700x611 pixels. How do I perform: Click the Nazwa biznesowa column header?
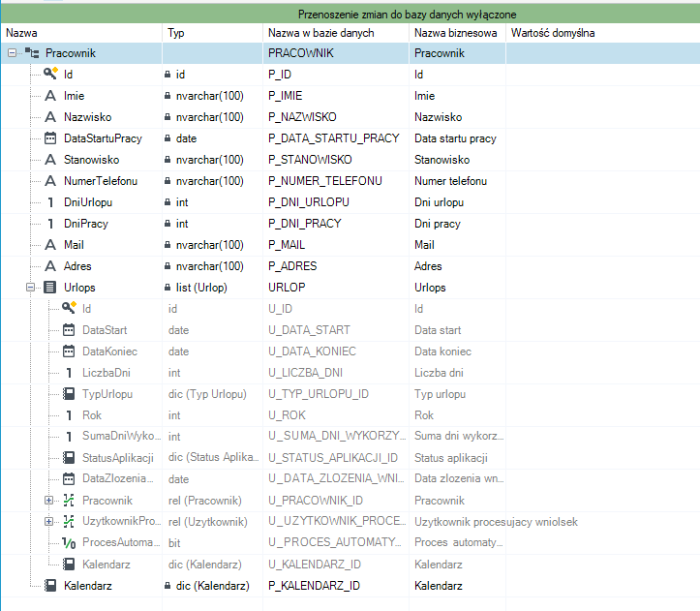pos(457,33)
